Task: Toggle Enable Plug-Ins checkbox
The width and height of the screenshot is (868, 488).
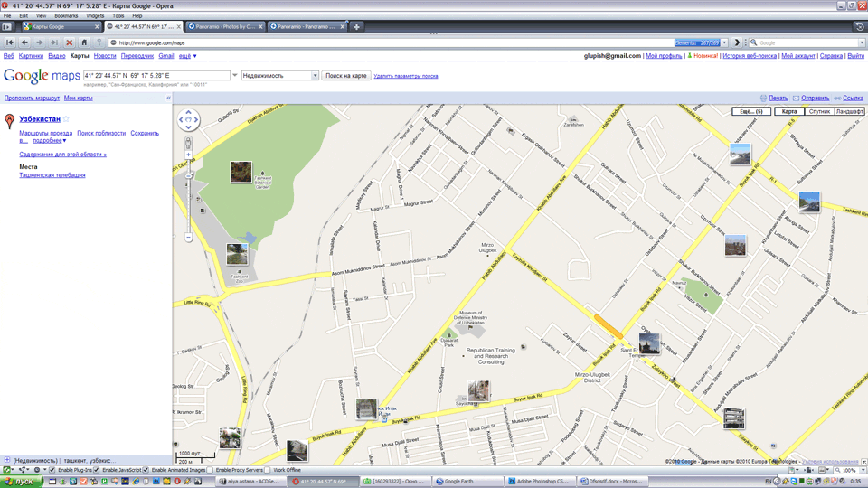Action: click(x=52, y=470)
